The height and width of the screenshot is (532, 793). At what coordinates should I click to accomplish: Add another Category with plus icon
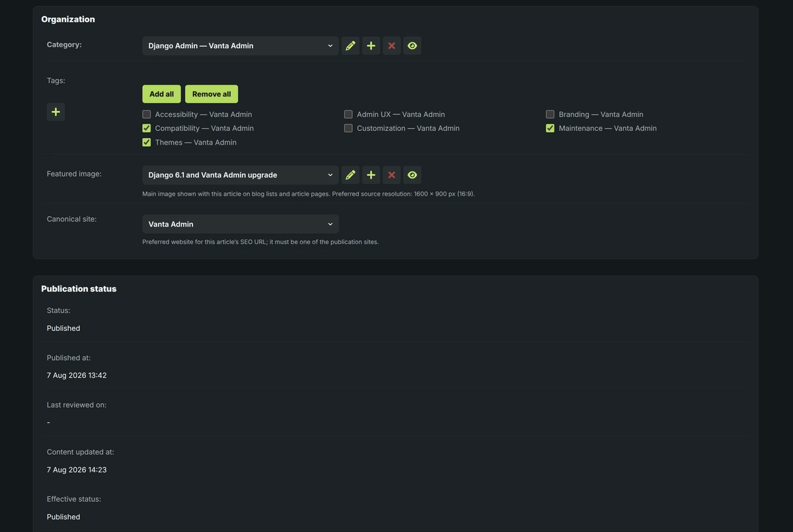tap(371, 46)
